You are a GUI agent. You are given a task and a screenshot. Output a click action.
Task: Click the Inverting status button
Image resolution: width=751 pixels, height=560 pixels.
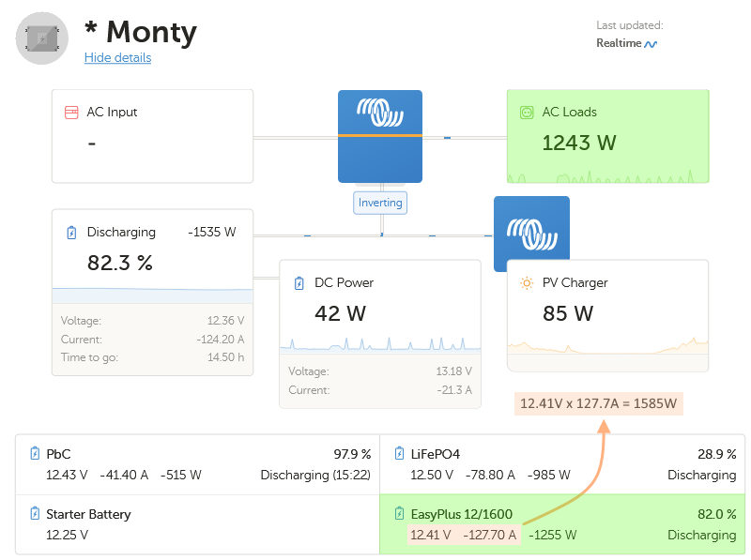[x=380, y=203]
